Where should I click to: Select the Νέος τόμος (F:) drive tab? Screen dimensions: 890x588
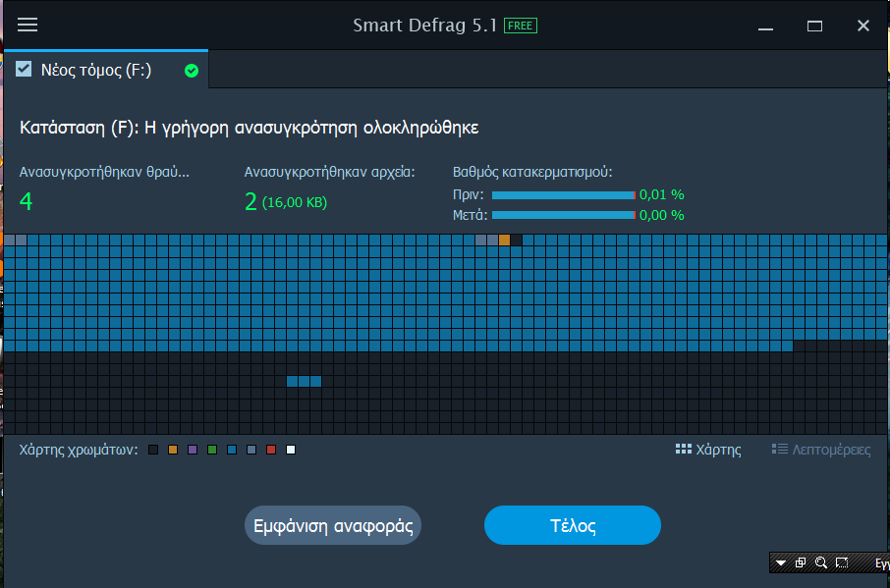coord(106,70)
